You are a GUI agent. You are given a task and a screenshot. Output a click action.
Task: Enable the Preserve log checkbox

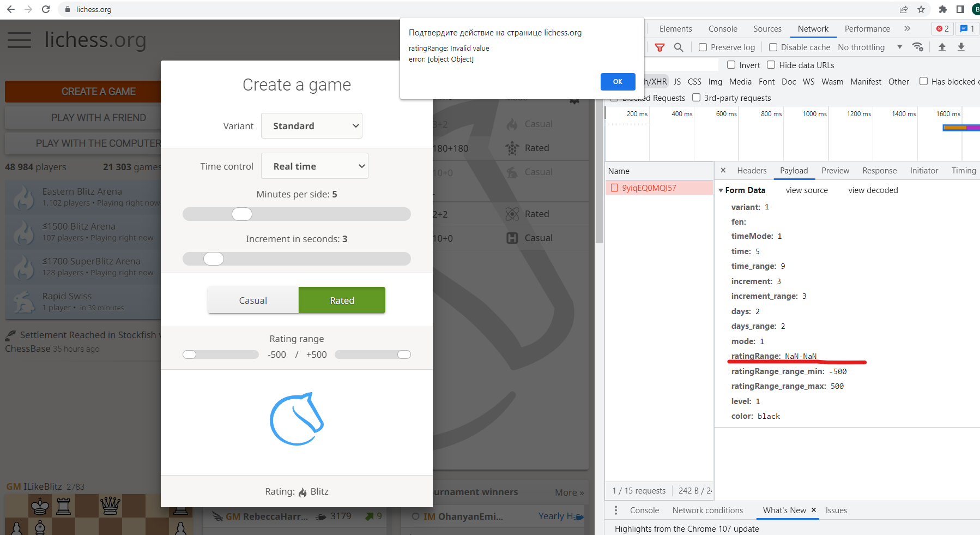[x=703, y=47]
